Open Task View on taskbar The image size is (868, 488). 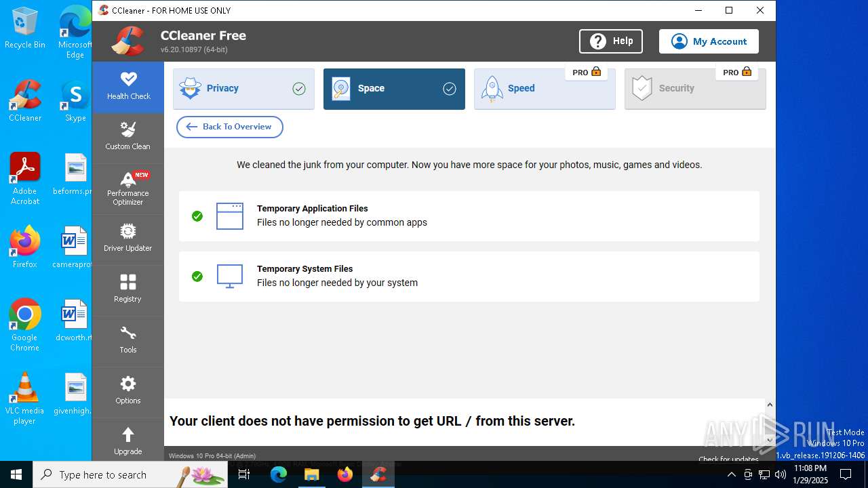245,474
